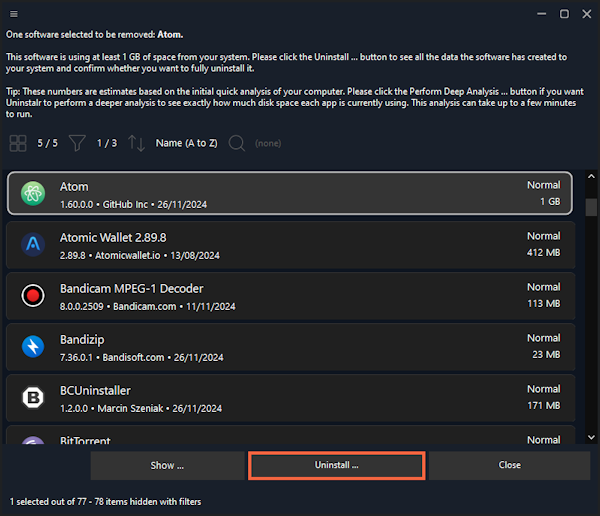Click the BCUninstaller app icon
This screenshot has width=600, height=516.
(x=33, y=397)
